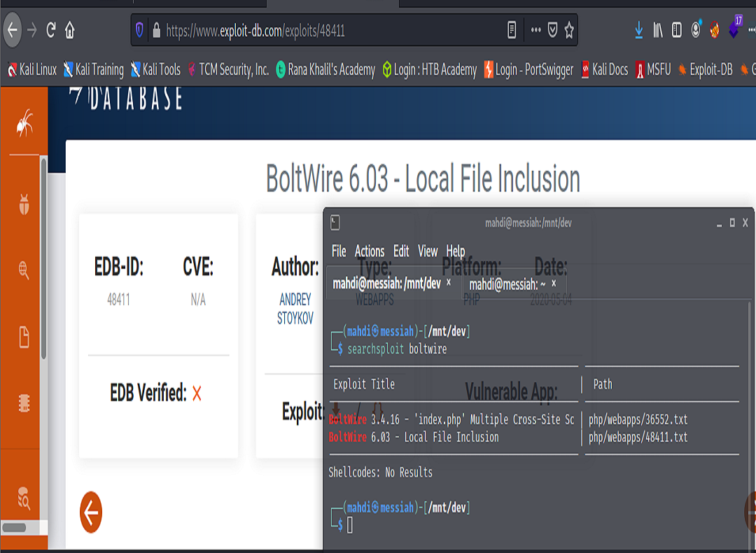Save page to Pocket icon
This screenshot has height=553, width=756.
(553, 30)
